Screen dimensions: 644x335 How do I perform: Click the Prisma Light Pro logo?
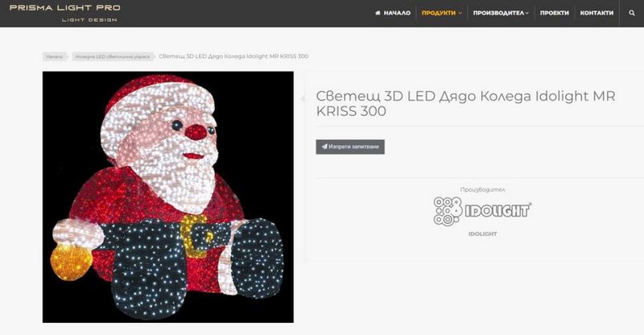pyautogui.click(x=65, y=13)
